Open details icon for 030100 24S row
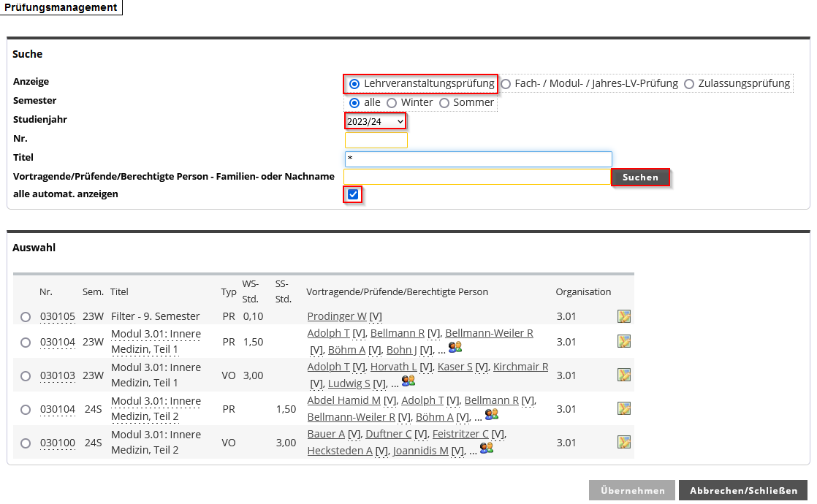Viewport: 817px width, 504px height. (x=623, y=442)
